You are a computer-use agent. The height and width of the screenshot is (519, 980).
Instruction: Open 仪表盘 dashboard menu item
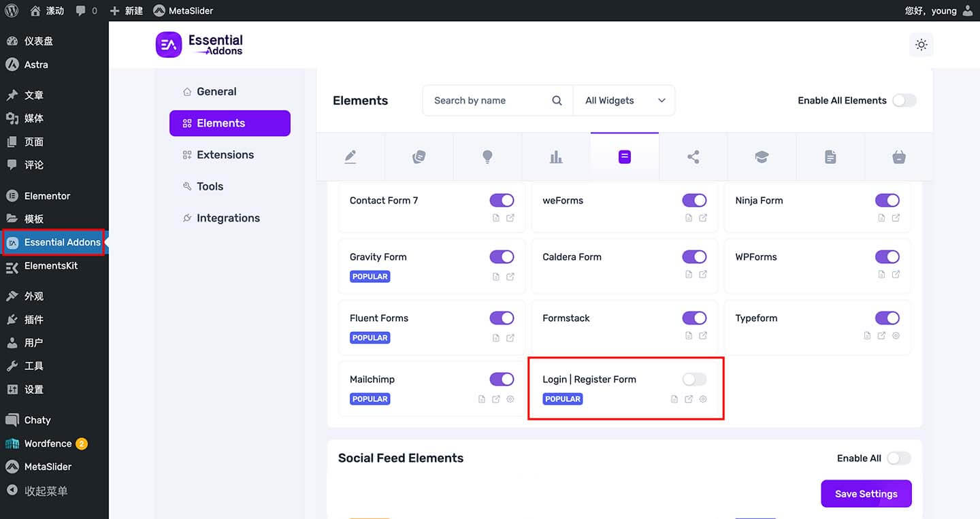pos(54,41)
